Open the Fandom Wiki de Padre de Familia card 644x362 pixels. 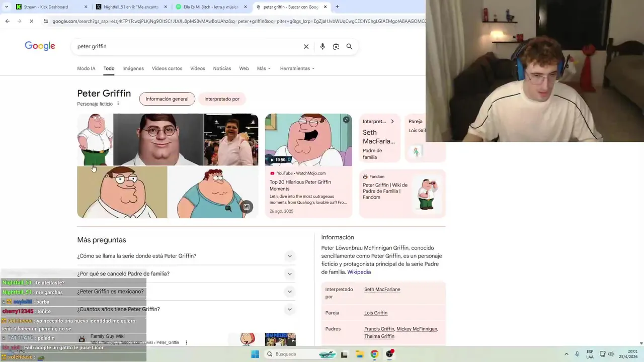403,194
